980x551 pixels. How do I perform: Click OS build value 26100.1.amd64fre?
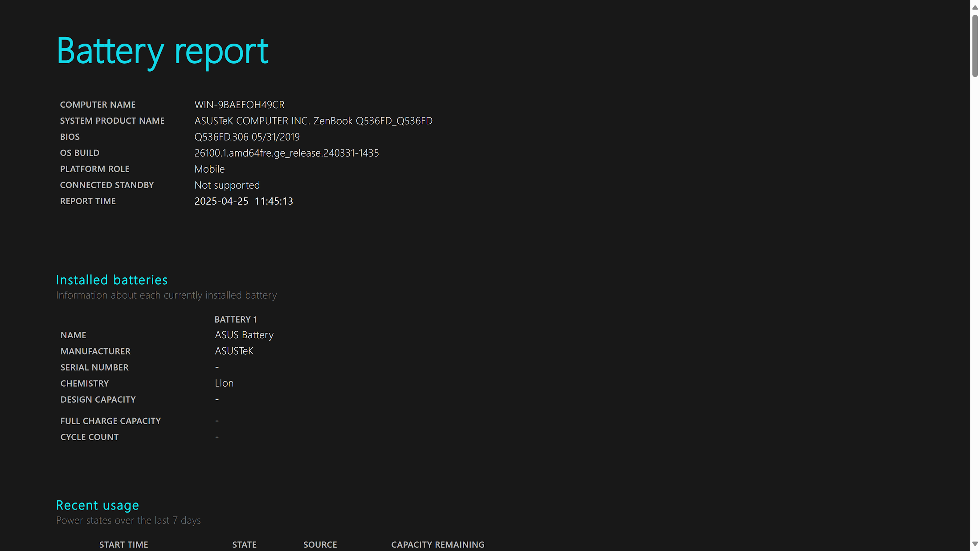286,153
